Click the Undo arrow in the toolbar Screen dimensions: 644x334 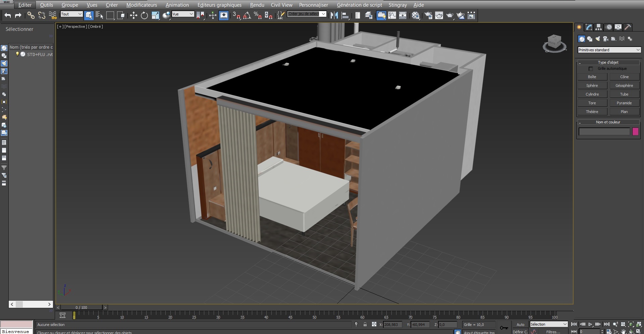[x=8, y=15]
